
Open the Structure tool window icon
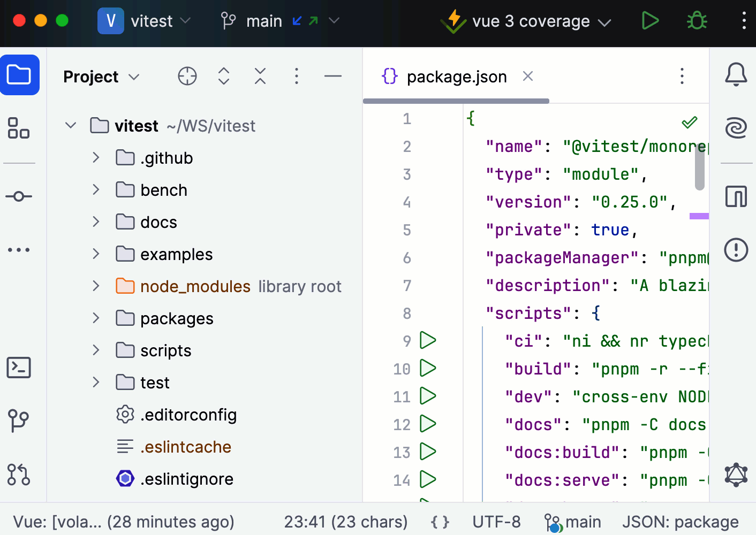(19, 128)
